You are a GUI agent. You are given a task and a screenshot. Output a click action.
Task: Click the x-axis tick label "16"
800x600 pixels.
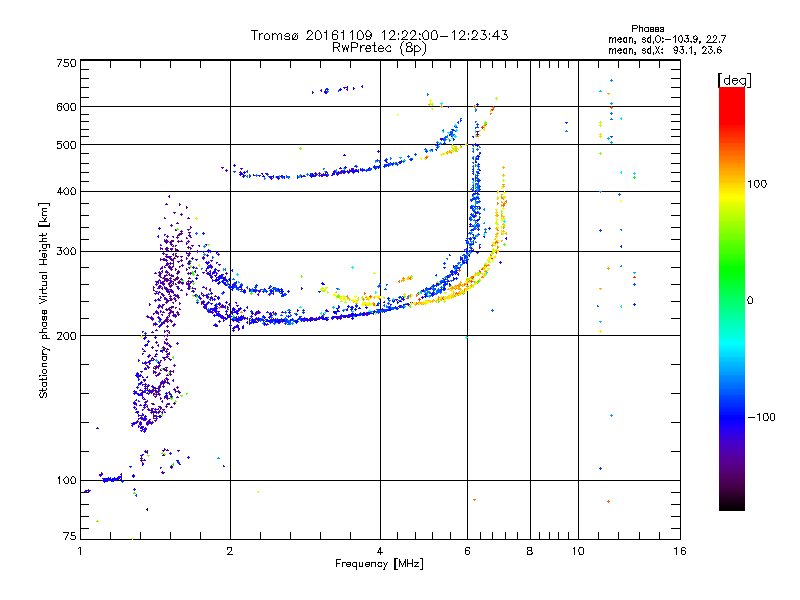click(x=680, y=551)
